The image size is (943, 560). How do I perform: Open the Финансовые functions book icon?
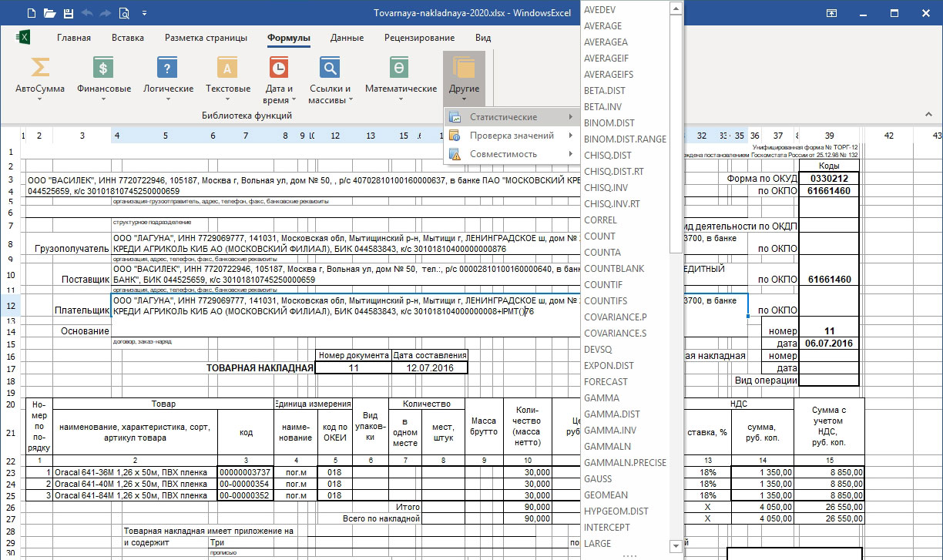pyautogui.click(x=104, y=67)
